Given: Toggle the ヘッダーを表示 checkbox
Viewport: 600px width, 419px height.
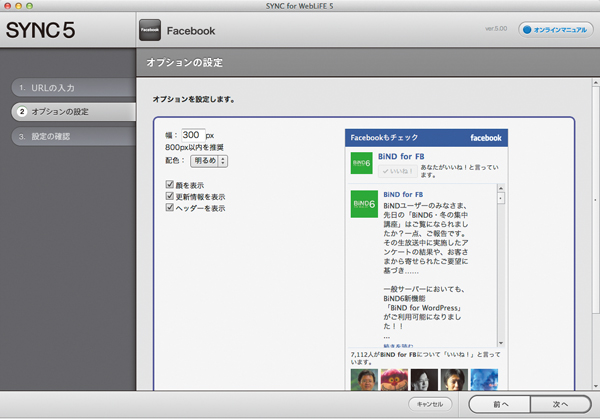Looking at the screenshot, I should click(170, 207).
